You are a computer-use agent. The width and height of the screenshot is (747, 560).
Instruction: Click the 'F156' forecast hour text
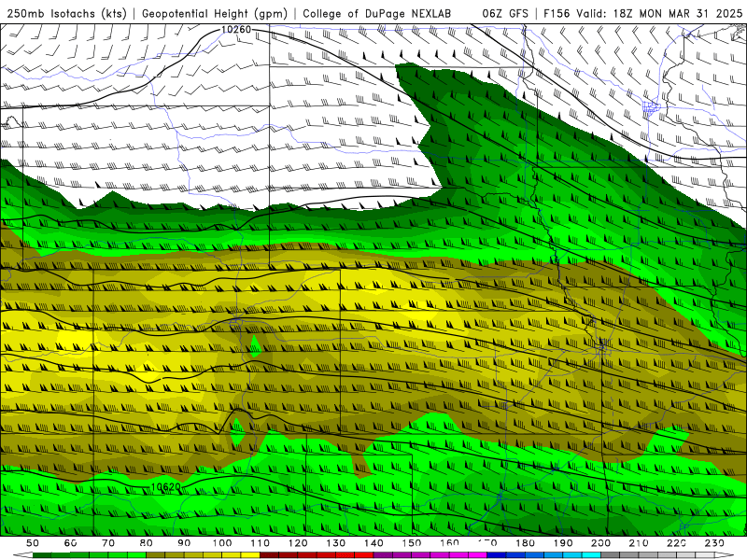(557, 13)
